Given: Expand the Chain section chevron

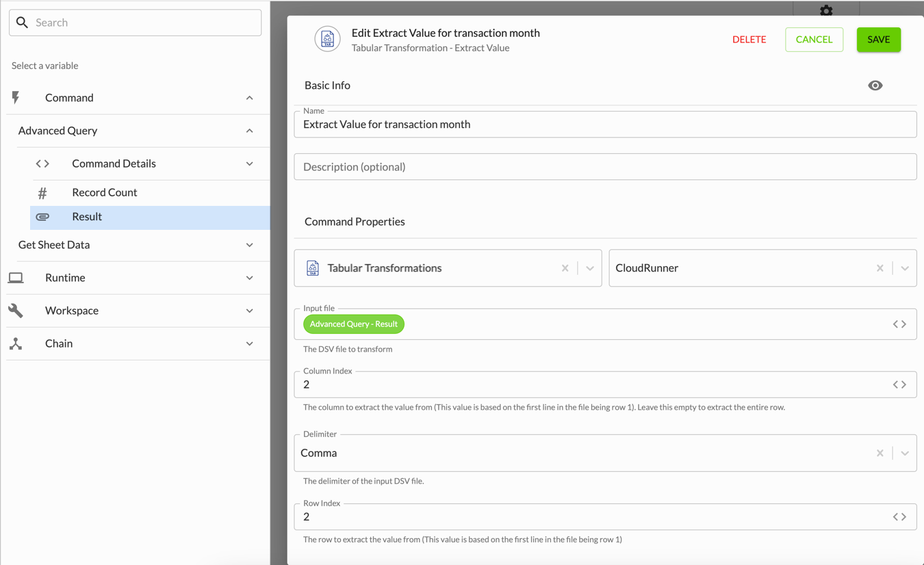Looking at the screenshot, I should pos(249,343).
